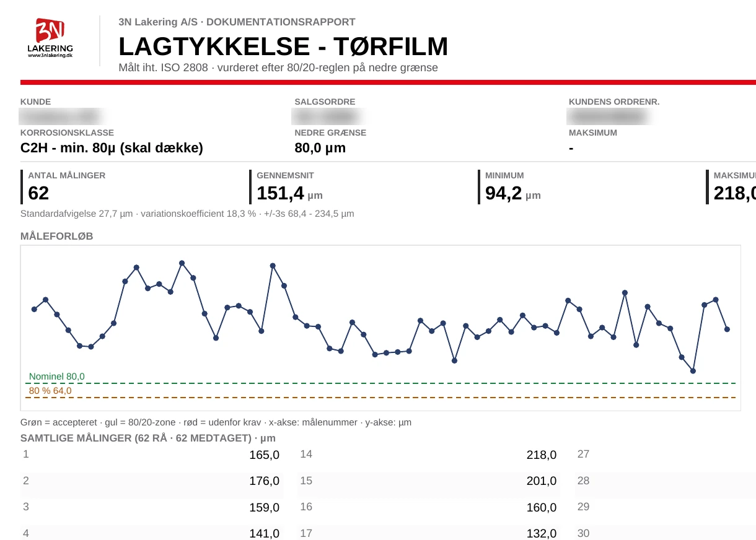
Task: Click the 'Nominel 80,0' chart line label
Action: (57, 377)
